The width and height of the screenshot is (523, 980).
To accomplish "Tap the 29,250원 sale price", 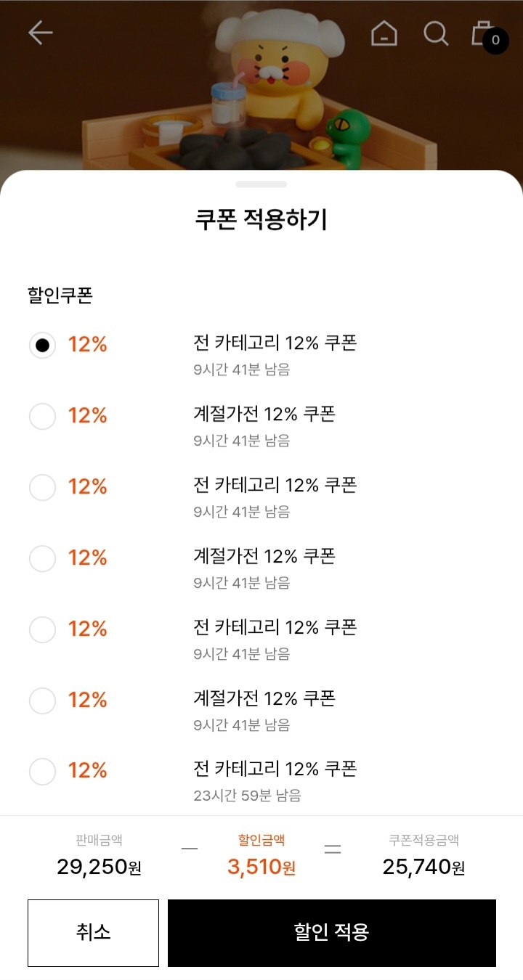I will [99, 867].
